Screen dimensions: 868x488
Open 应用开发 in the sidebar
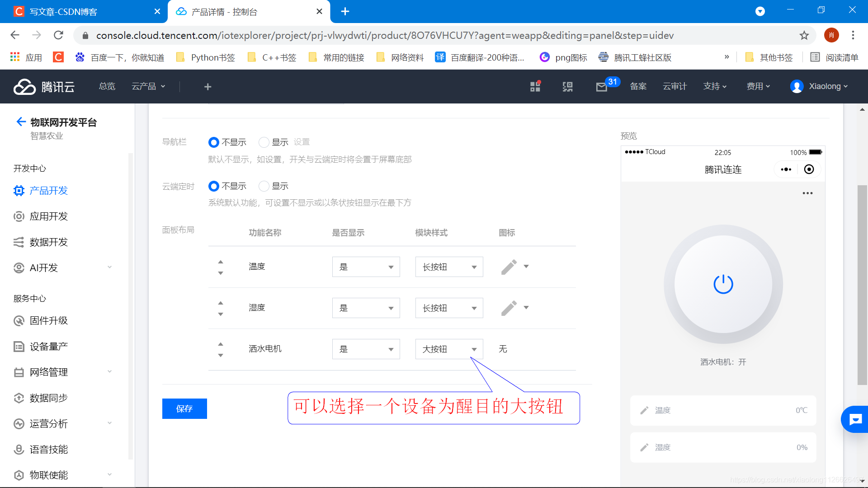click(48, 216)
